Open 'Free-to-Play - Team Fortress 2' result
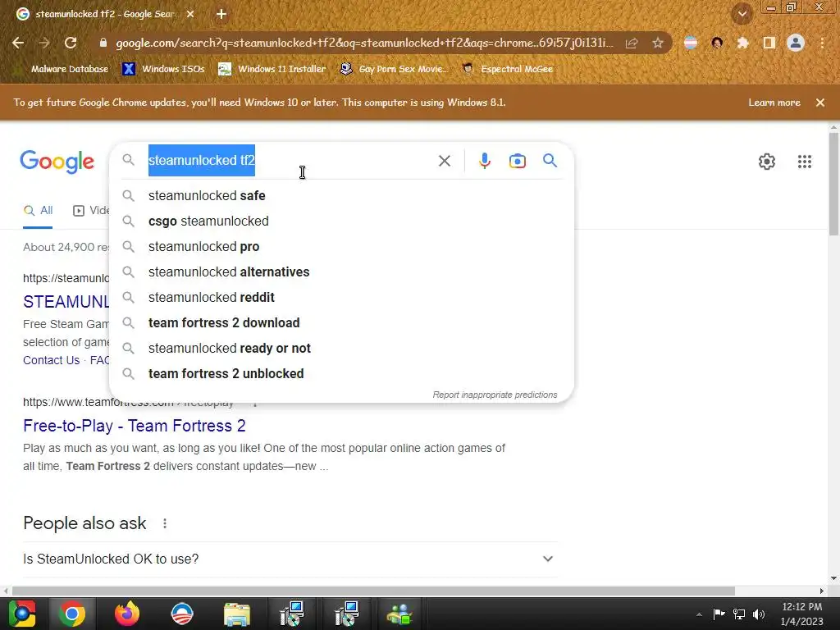Image resolution: width=840 pixels, height=630 pixels. point(135,426)
